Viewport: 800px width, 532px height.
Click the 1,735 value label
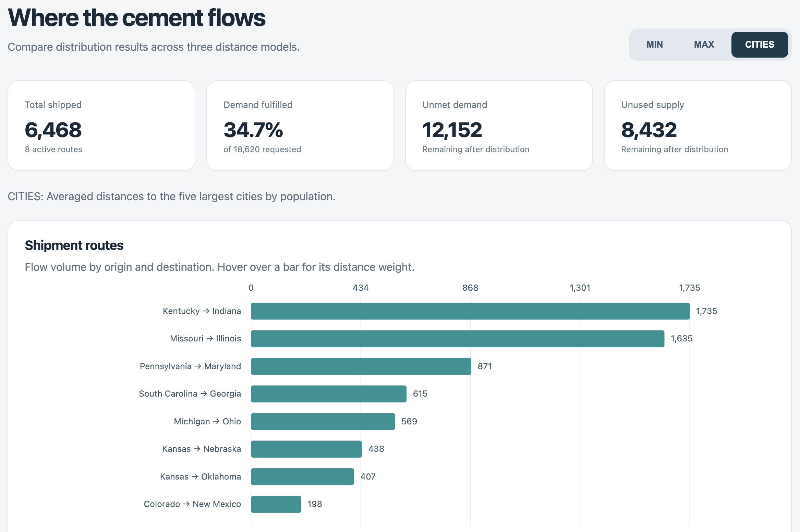706,311
